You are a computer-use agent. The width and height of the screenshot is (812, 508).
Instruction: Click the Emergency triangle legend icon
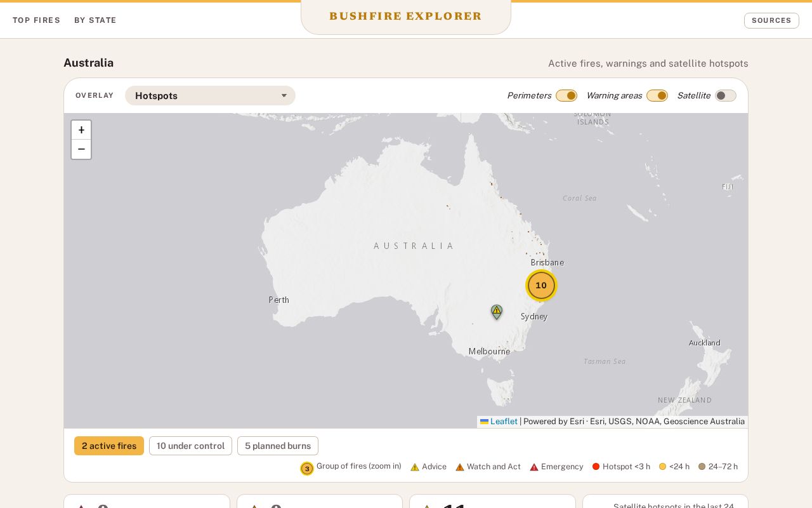click(534, 467)
